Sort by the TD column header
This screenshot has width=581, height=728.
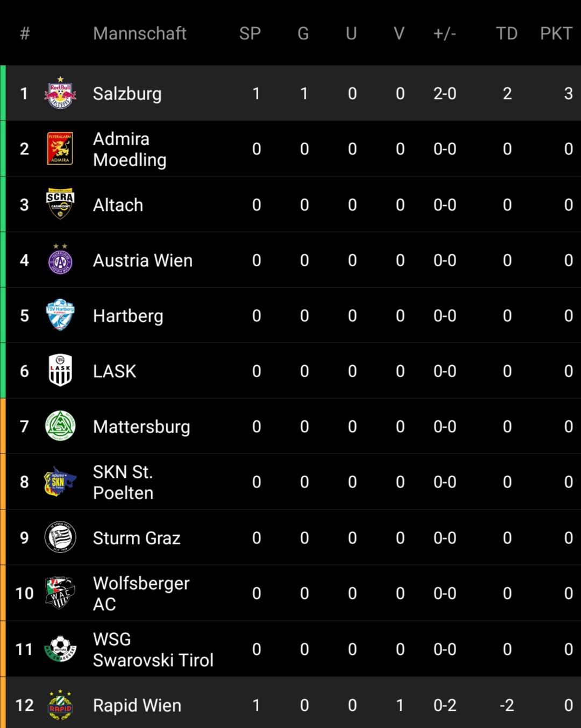tap(507, 33)
